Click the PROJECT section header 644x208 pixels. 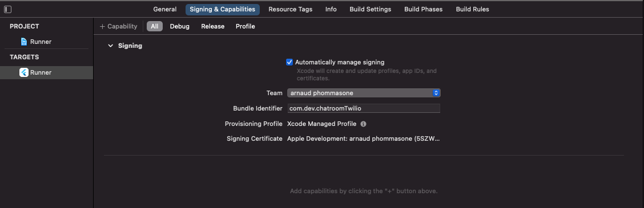25,26
